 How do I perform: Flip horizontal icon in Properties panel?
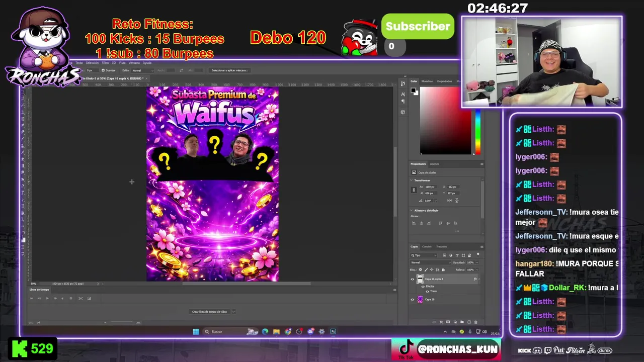pos(449,201)
